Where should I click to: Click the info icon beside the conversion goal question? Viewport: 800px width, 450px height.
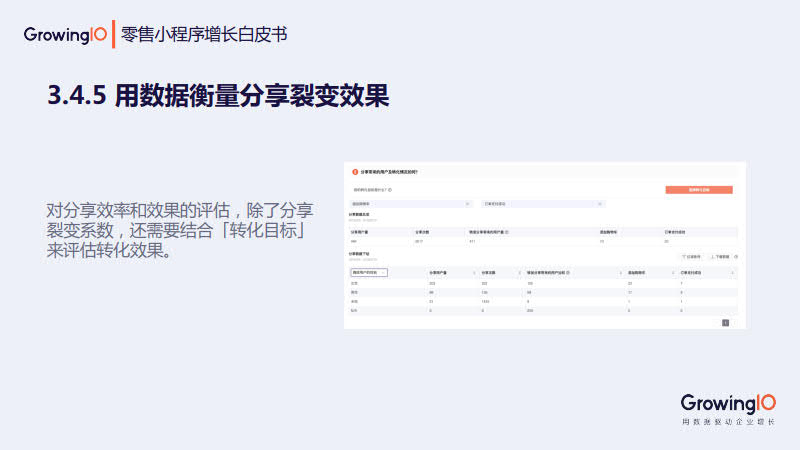click(390, 190)
